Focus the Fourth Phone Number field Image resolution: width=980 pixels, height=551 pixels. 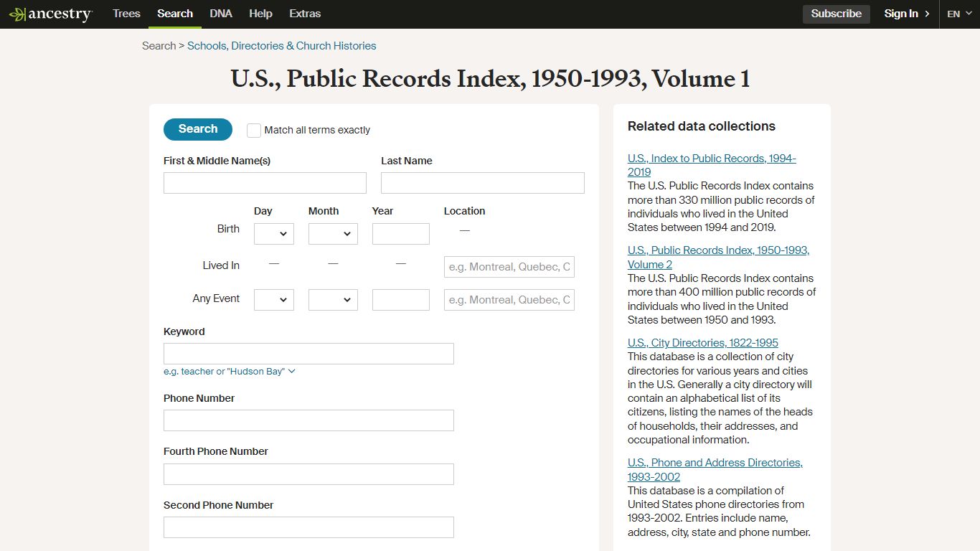pyautogui.click(x=308, y=474)
